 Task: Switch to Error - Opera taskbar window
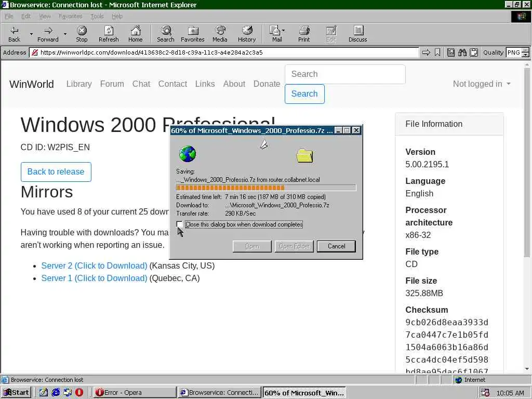[135, 393]
